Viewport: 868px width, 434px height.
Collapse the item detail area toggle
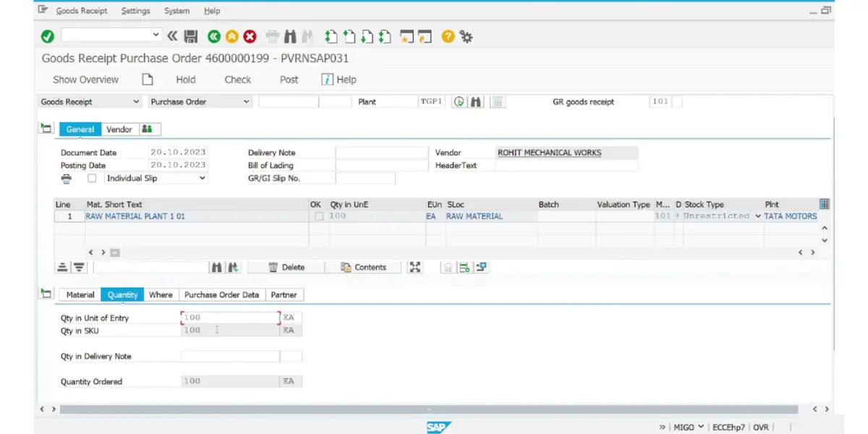pyautogui.click(x=46, y=294)
